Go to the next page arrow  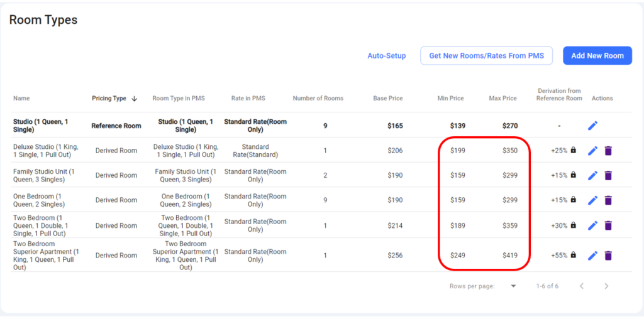click(606, 286)
